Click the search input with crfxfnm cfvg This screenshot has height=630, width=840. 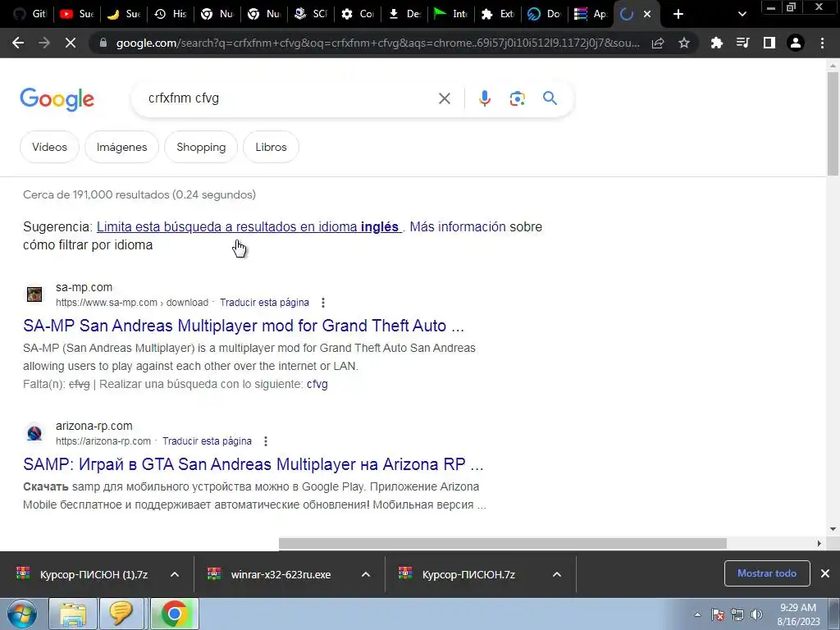290,98
